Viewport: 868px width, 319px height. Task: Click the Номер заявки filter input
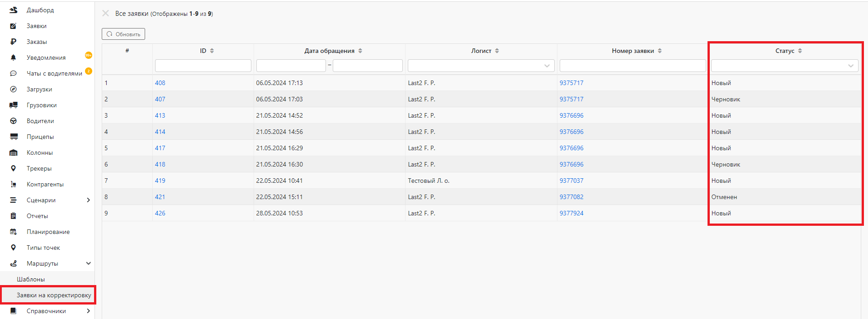click(x=632, y=66)
